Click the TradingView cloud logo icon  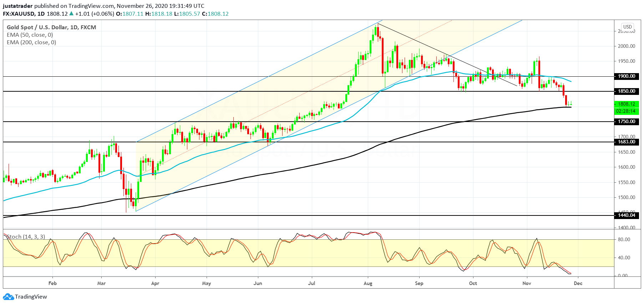pos(8,296)
